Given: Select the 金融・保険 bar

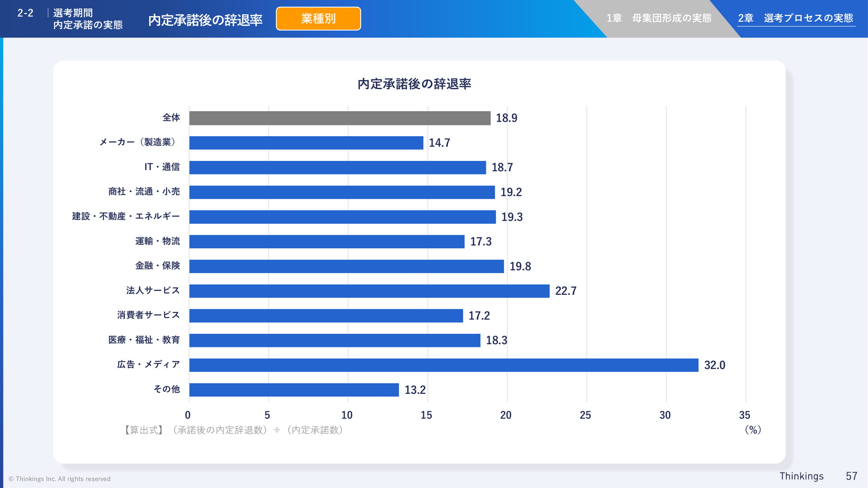Looking at the screenshot, I should [x=347, y=266].
